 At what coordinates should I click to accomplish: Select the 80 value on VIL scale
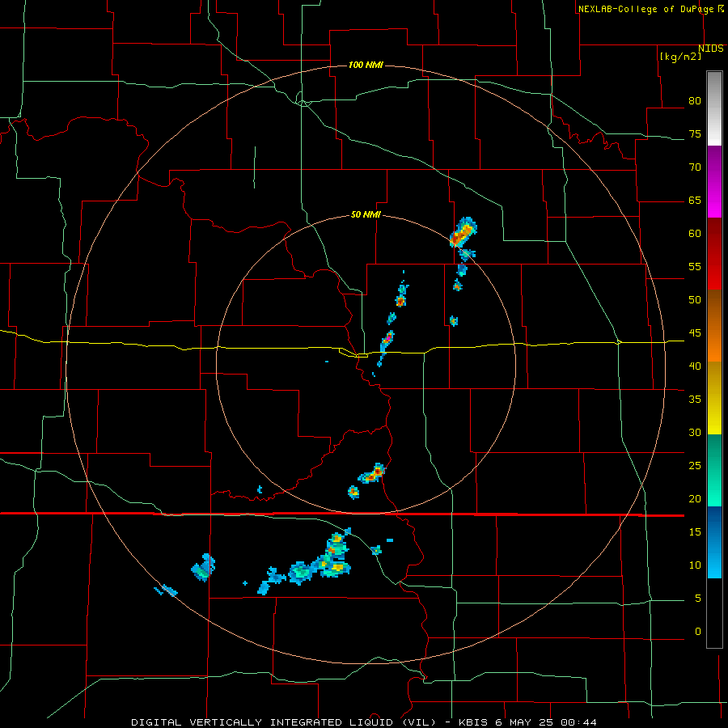(x=695, y=101)
